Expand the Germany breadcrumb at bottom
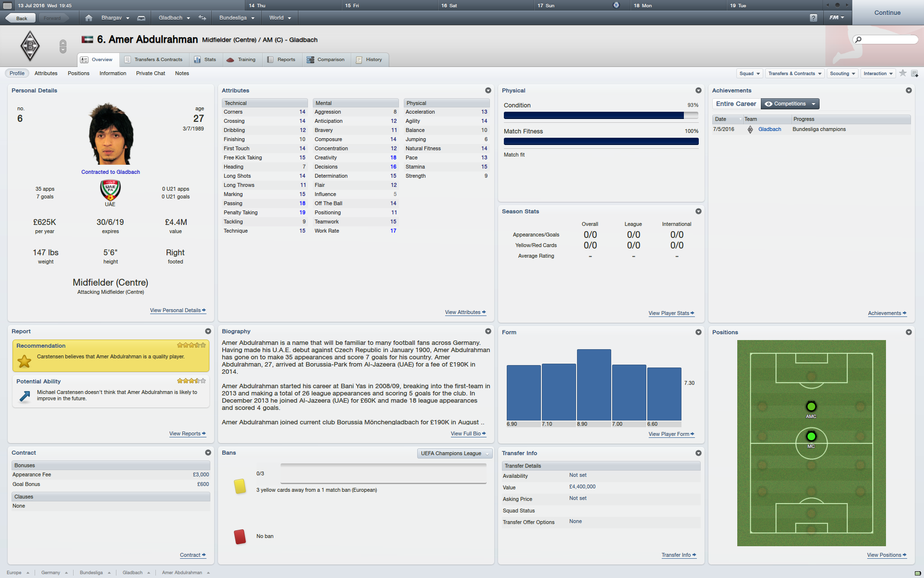The width and height of the screenshot is (924, 578). [54, 573]
